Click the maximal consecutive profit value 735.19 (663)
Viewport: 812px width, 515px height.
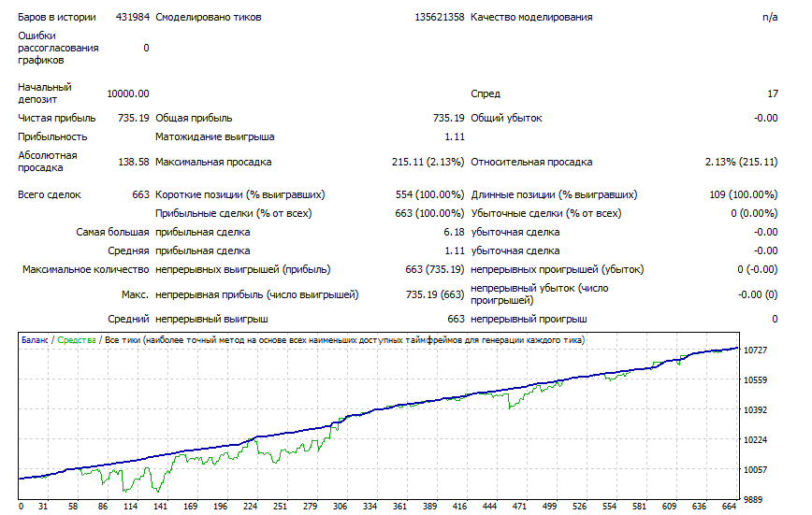pos(435,294)
